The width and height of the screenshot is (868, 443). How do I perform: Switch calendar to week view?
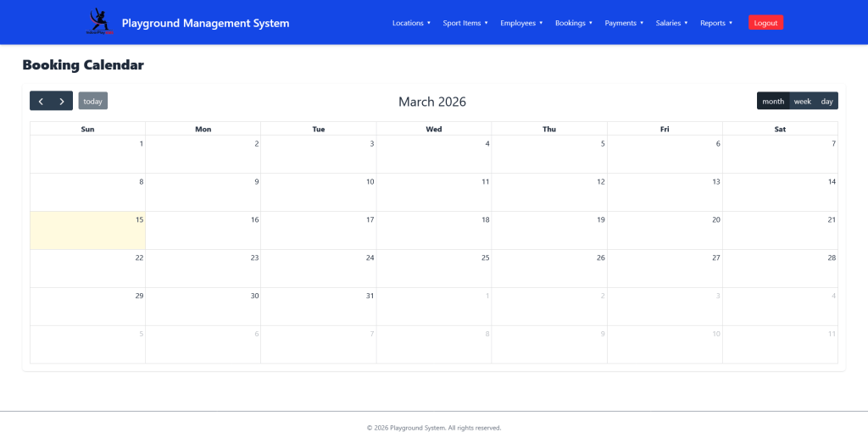pyautogui.click(x=802, y=101)
